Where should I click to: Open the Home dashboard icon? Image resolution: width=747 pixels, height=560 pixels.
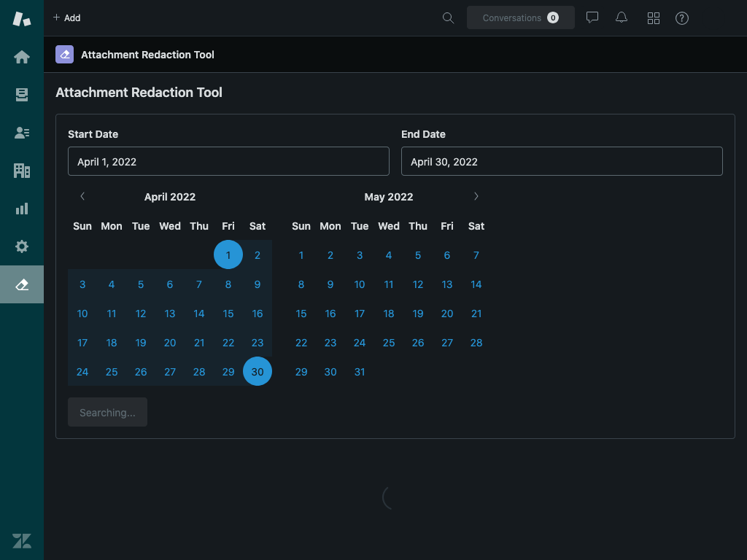point(21,56)
